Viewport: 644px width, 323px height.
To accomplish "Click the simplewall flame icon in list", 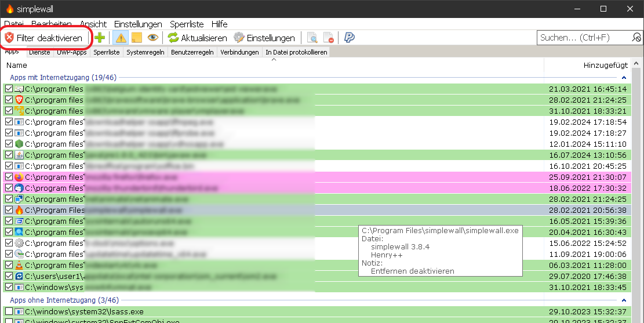I will 19,210.
